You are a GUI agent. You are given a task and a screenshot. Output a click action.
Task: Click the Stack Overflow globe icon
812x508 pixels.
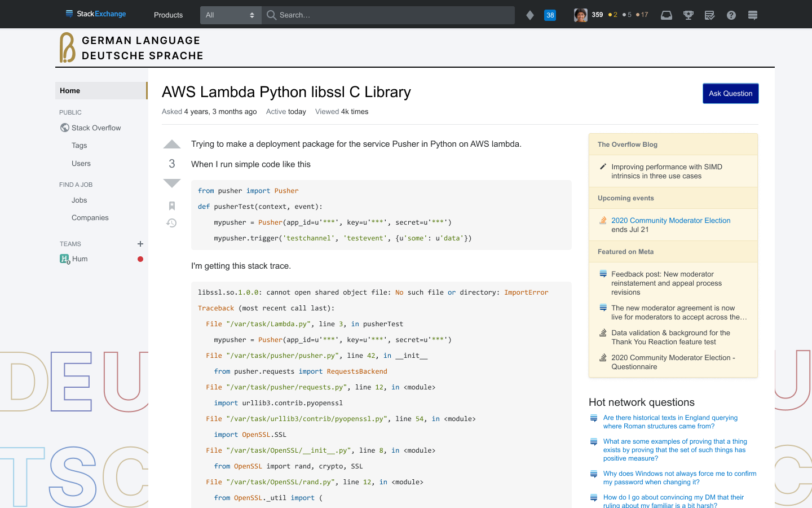65,128
